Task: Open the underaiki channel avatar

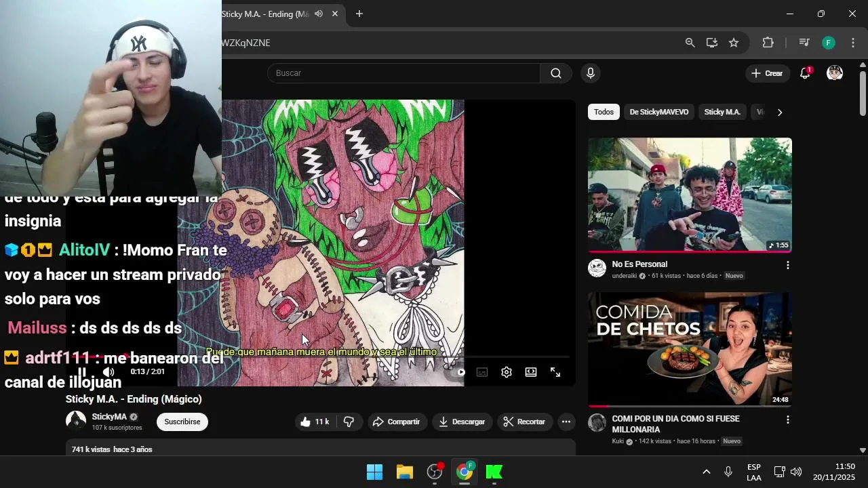Action: point(597,268)
